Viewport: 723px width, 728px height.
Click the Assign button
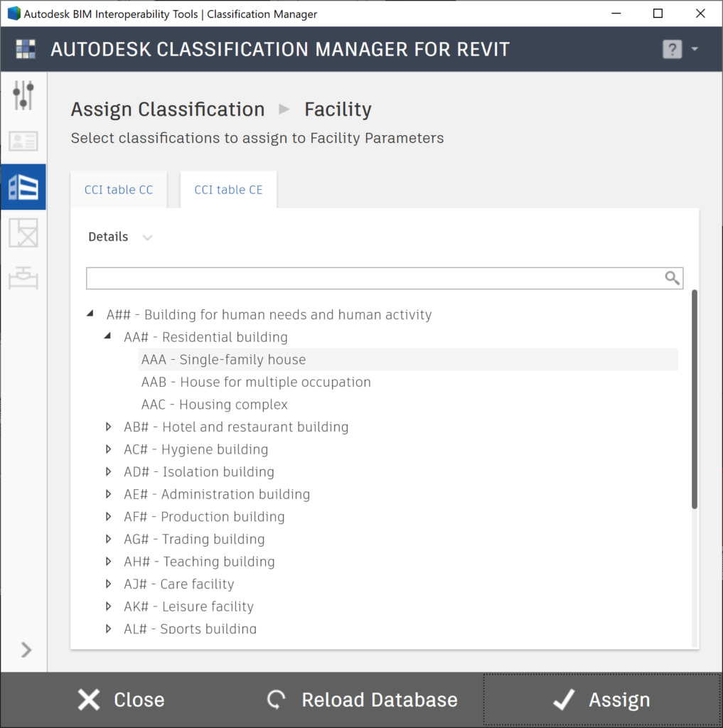[602, 700]
